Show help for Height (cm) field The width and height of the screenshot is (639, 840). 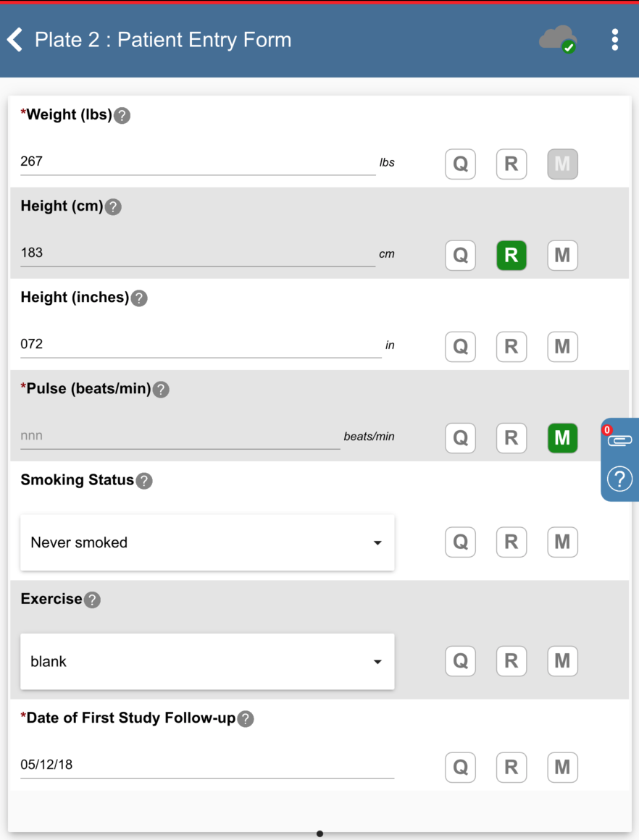pyautogui.click(x=113, y=207)
